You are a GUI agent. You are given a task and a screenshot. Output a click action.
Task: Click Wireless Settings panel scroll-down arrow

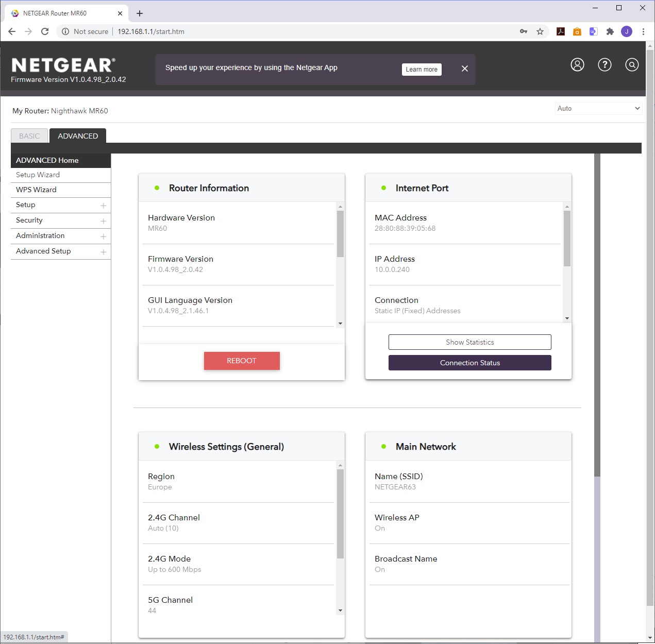340,611
